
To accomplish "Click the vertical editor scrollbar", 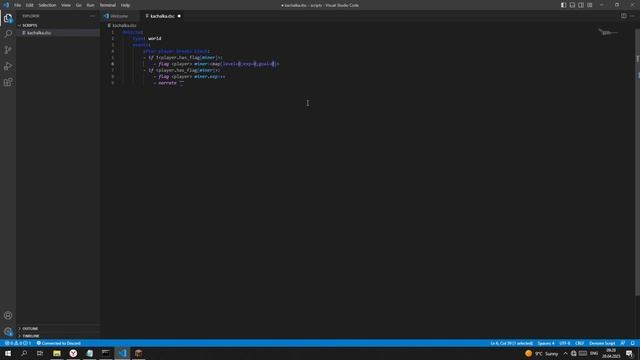I will [637, 163].
